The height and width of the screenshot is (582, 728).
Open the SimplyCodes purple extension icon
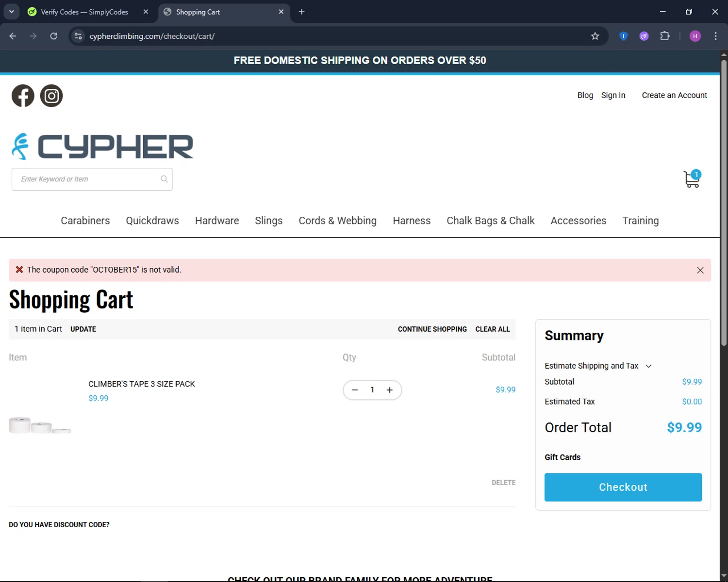[x=644, y=36]
